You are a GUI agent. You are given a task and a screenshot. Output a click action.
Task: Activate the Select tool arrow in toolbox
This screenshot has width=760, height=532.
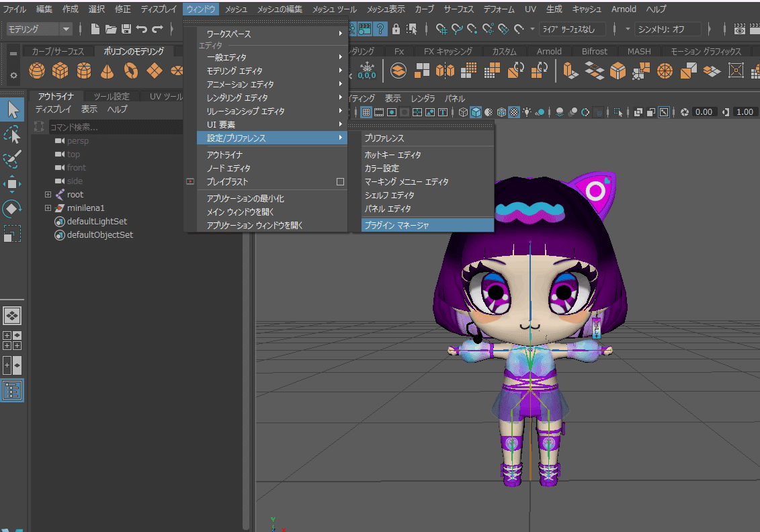coord(13,110)
